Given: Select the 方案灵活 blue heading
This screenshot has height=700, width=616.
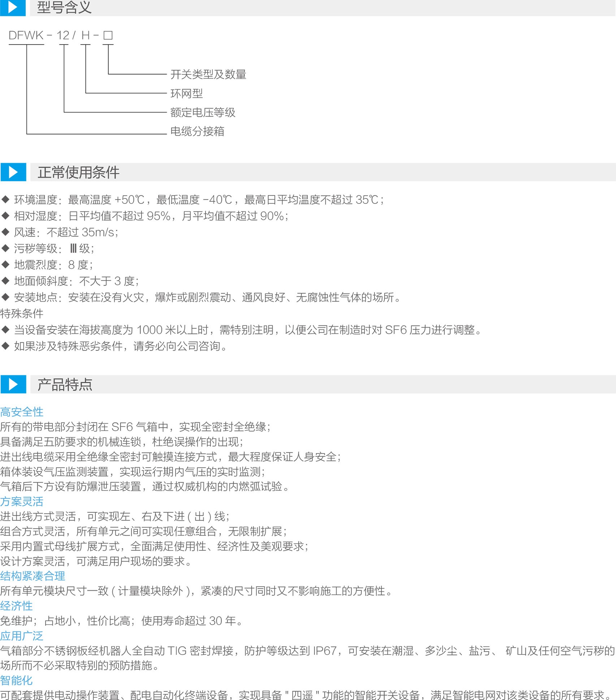Looking at the screenshot, I should (22, 501).
